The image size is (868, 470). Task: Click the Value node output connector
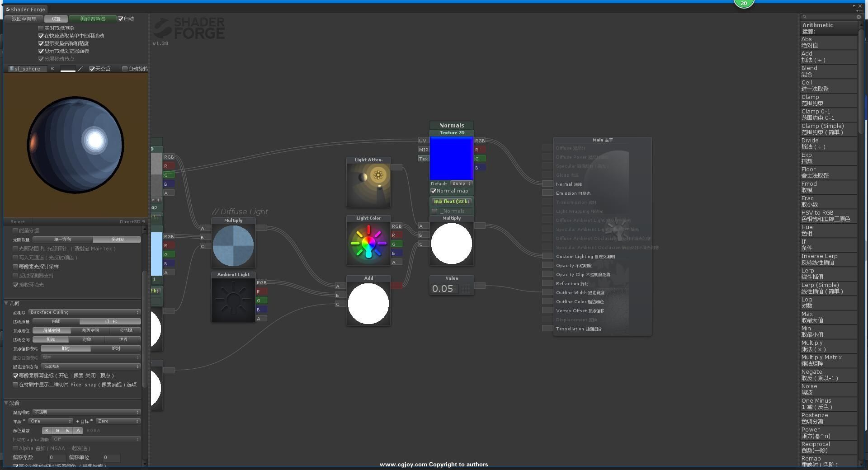click(x=480, y=285)
